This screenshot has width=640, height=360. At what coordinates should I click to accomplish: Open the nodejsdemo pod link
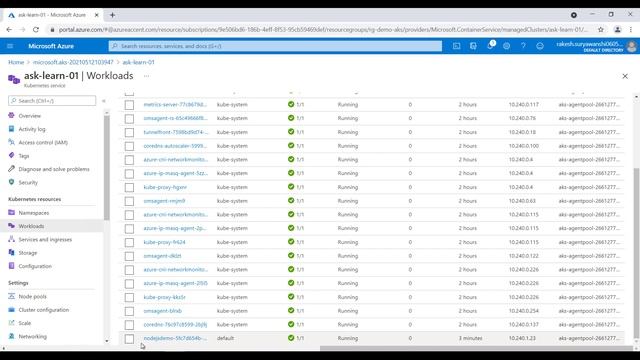(175, 338)
